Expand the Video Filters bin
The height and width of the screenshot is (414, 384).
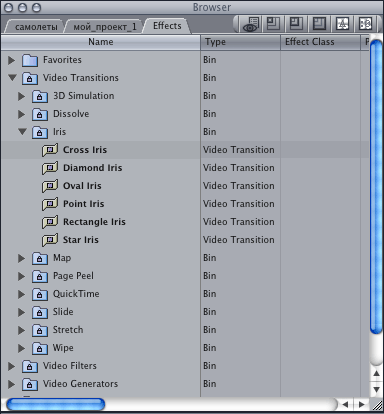(12, 366)
